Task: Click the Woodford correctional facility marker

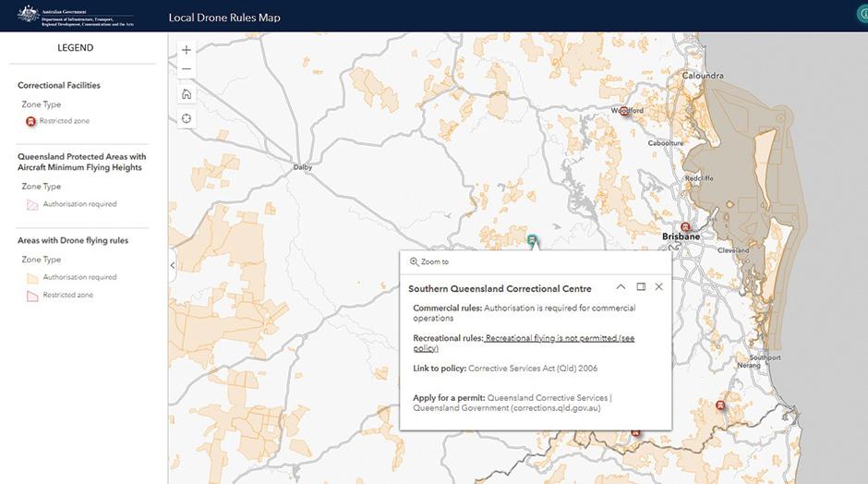Action: click(x=624, y=111)
